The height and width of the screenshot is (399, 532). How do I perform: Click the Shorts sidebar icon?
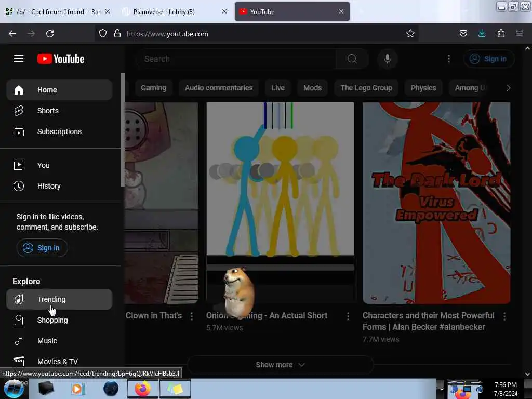(19, 111)
